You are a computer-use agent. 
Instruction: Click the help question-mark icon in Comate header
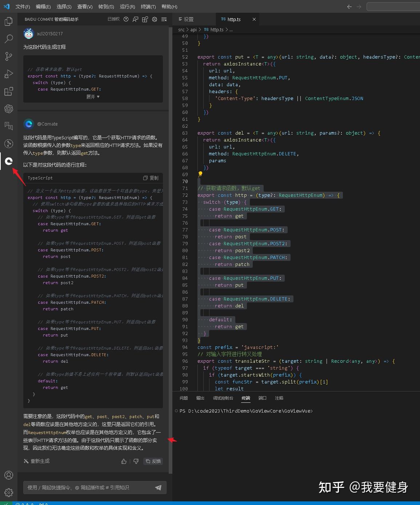pyautogui.click(x=126, y=19)
